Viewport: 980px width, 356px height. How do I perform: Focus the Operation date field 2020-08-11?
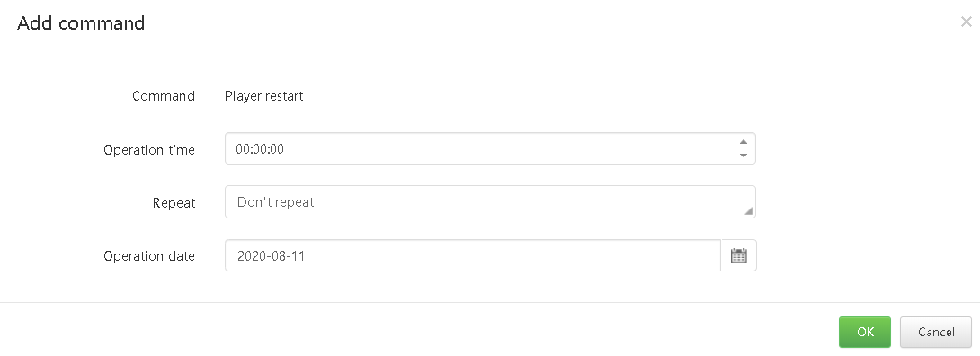(x=473, y=255)
